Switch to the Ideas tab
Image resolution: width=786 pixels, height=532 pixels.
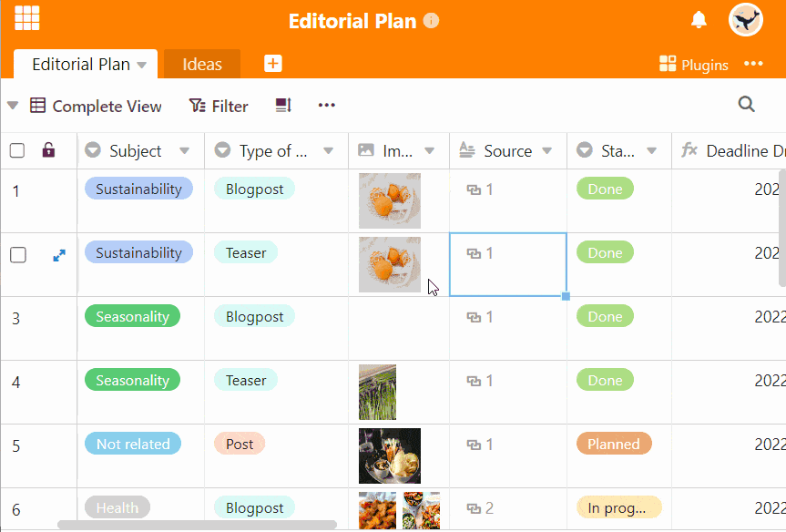click(x=202, y=64)
